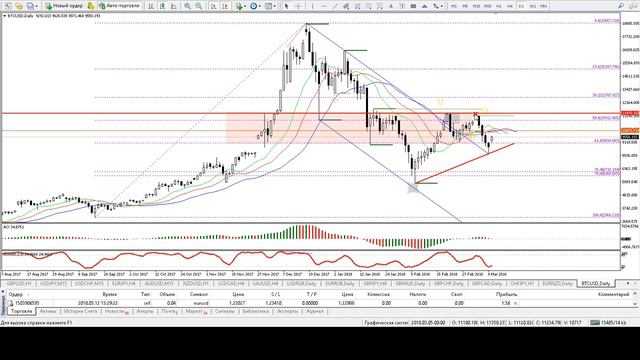The image size is (640, 360).
Task: Switch to the Журнал terminal tab
Action: click(x=315, y=311)
